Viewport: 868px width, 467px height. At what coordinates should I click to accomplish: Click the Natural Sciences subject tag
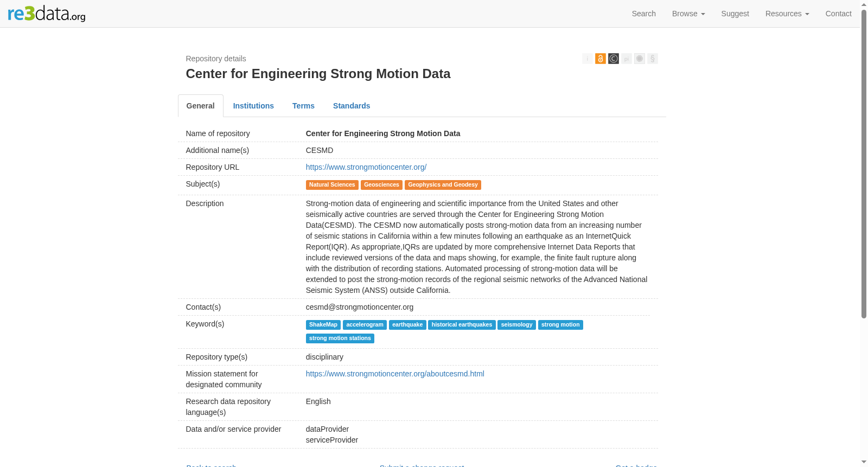332,185
